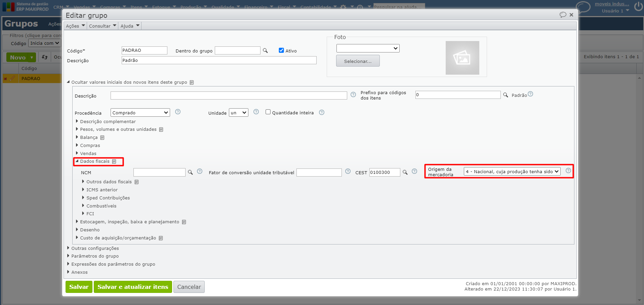Open the Ajuda menu
Screen dimensions: 644x305
tap(130, 26)
